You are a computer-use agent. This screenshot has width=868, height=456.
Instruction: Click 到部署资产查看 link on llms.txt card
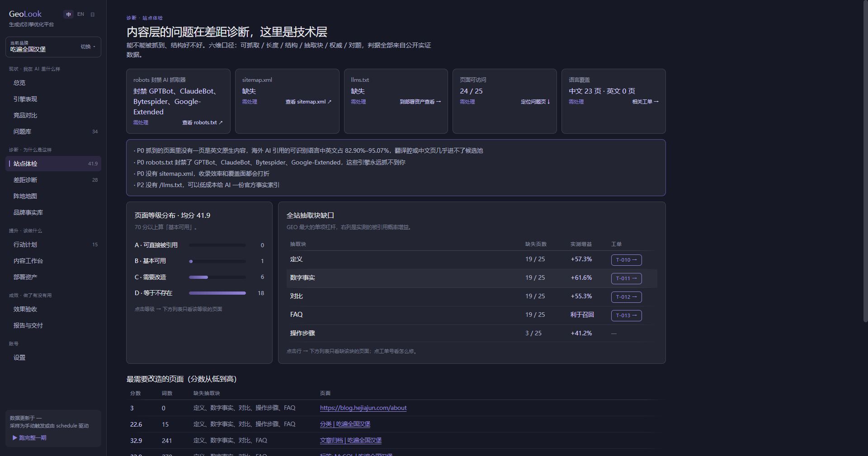(x=420, y=102)
